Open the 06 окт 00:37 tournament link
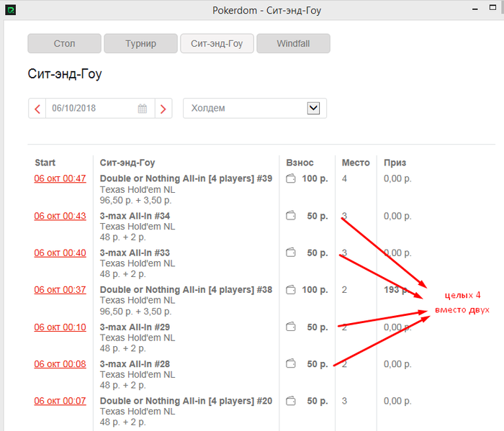The height and width of the screenshot is (431, 504). coord(60,290)
